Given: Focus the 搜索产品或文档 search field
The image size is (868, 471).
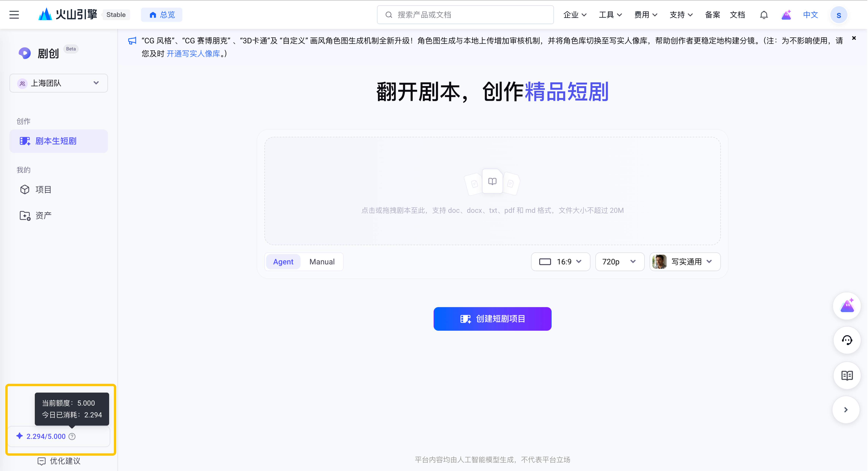Looking at the screenshot, I should tap(465, 15).
